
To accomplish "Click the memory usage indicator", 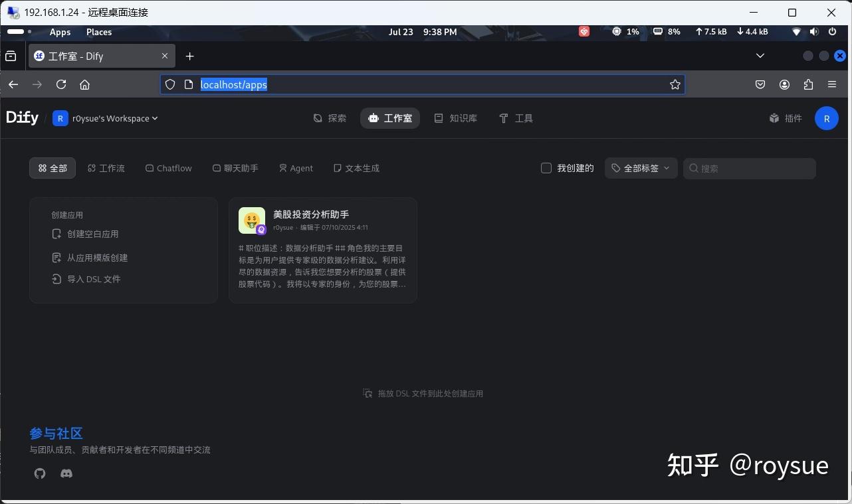I will coord(667,31).
